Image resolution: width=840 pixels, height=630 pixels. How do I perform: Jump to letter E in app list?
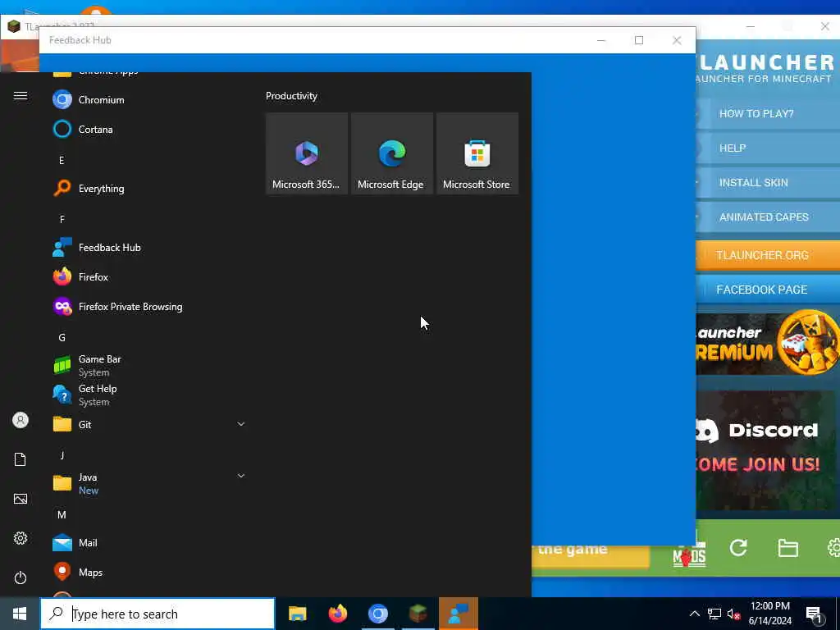click(62, 160)
